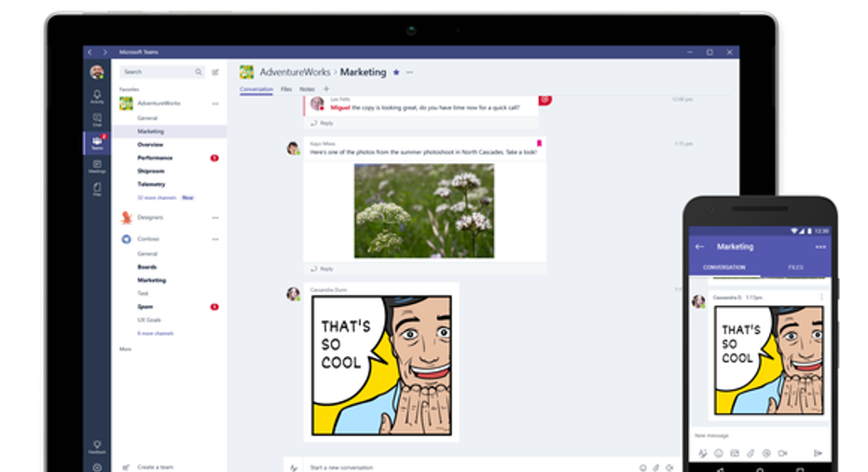
Task: Open the Spam channel under Contoso
Action: [145, 307]
